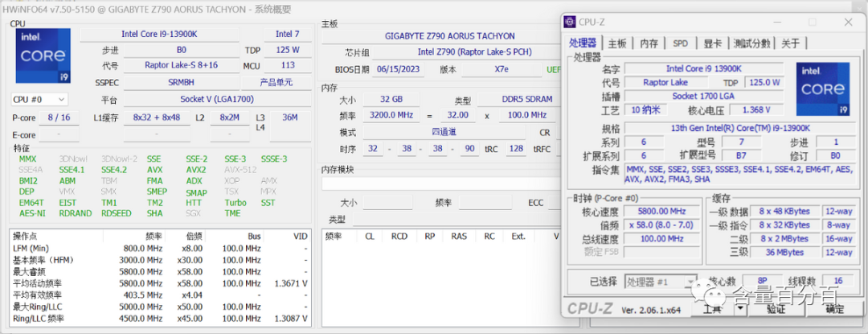Click the 125 W TDP value in HWiNFO

287,50
